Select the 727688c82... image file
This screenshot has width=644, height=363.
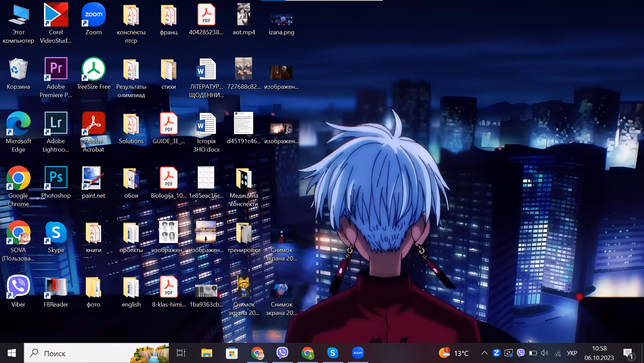pyautogui.click(x=244, y=74)
